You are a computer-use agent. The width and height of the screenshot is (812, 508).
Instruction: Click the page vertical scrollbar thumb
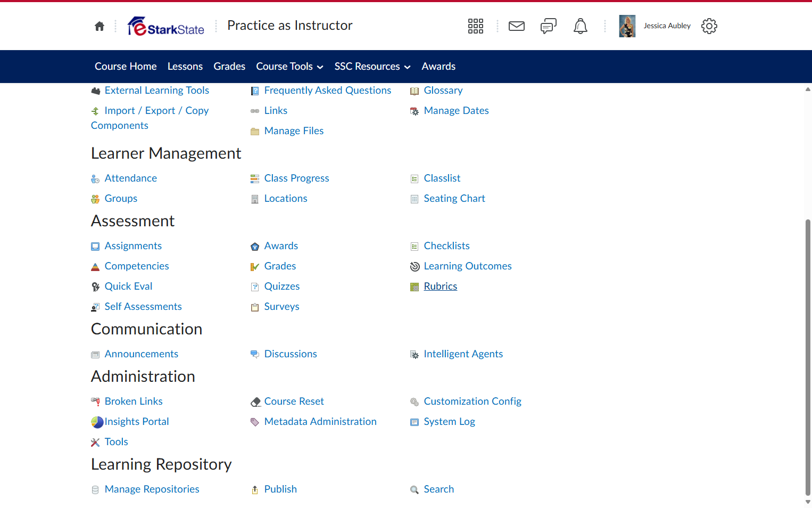[x=808, y=357]
